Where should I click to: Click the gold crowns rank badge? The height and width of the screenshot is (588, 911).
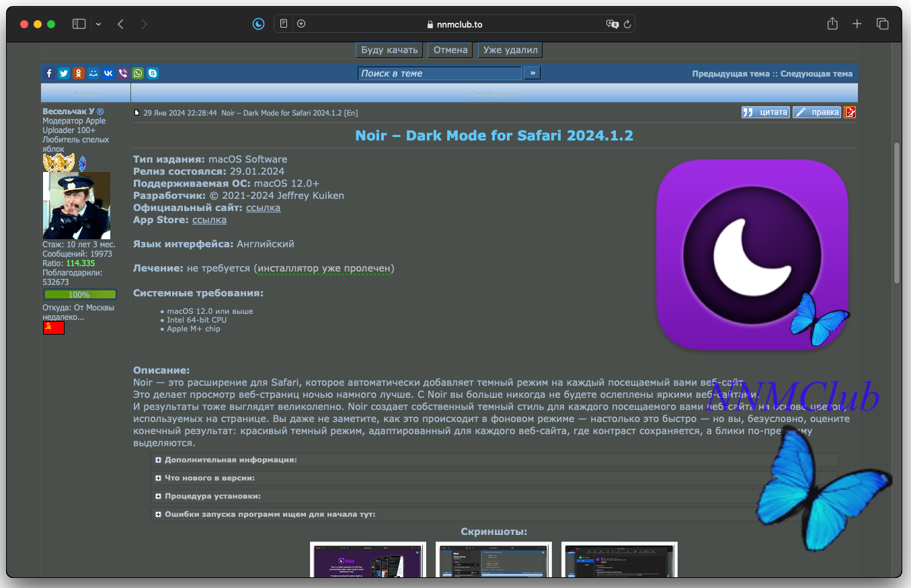pyautogui.click(x=58, y=163)
